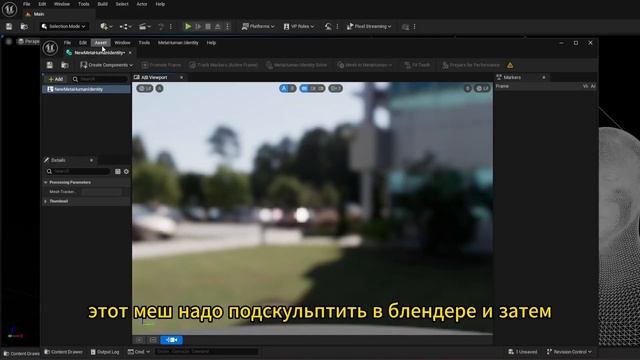
Task: Toggle the A view in viewport
Action: point(284,88)
